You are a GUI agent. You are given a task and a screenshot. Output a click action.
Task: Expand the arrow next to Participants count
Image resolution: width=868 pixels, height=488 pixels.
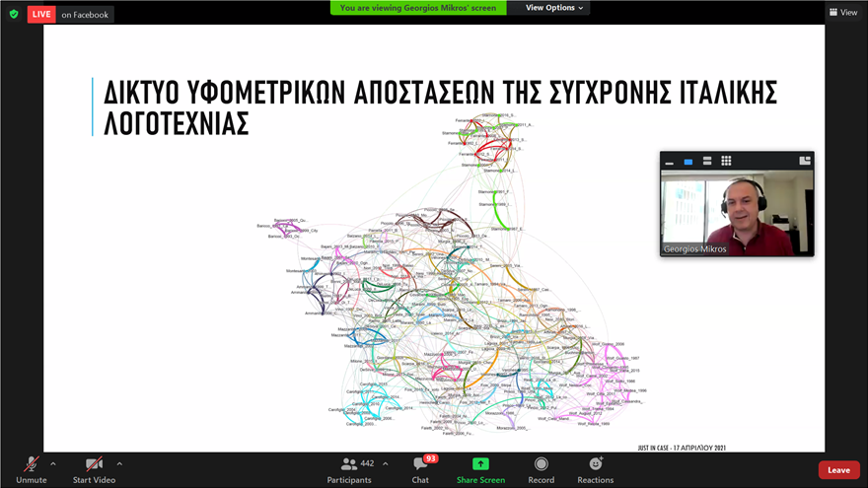click(385, 463)
